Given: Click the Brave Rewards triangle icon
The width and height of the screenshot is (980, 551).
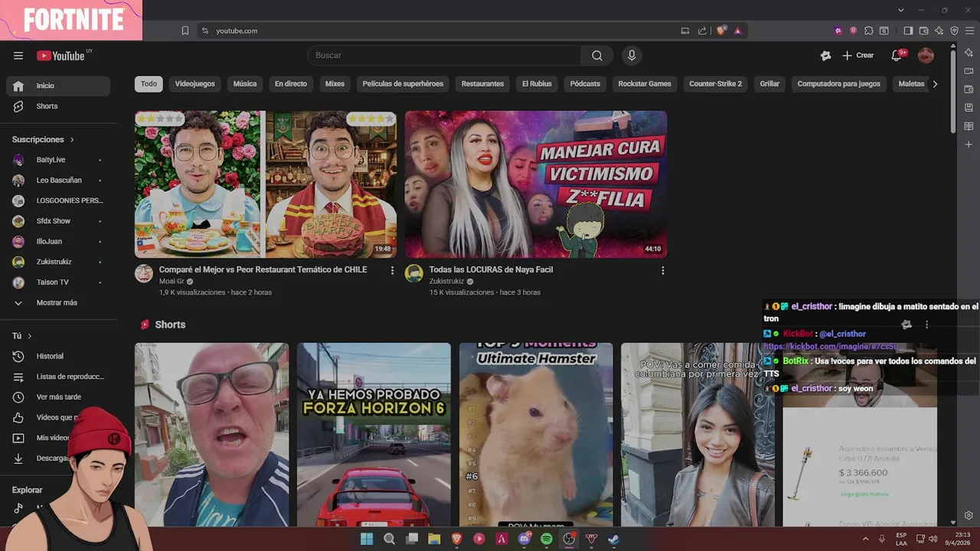Looking at the screenshot, I should tap(737, 31).
